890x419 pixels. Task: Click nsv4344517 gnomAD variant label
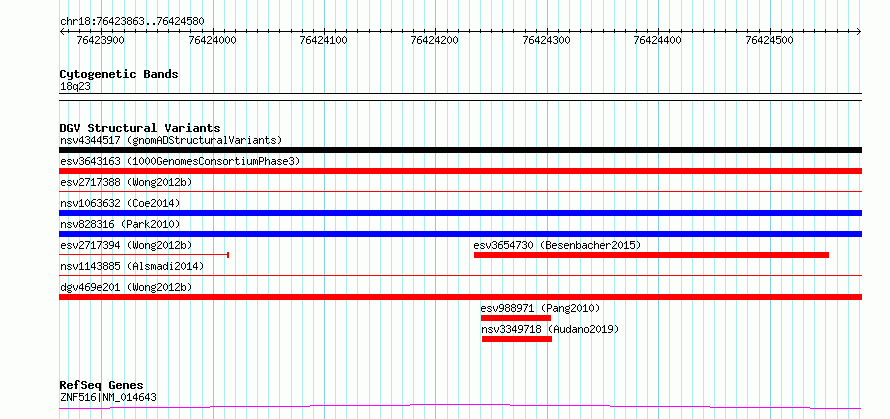click(x=171, y=140)
